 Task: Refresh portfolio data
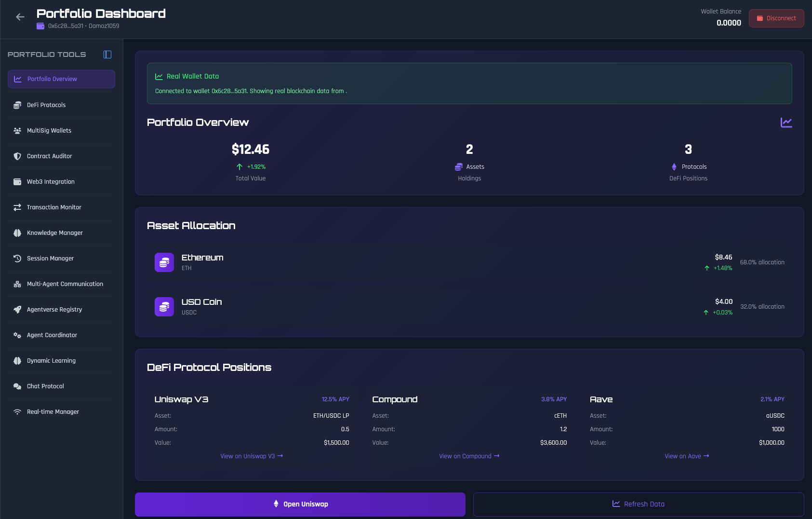[x=638, y=504]
